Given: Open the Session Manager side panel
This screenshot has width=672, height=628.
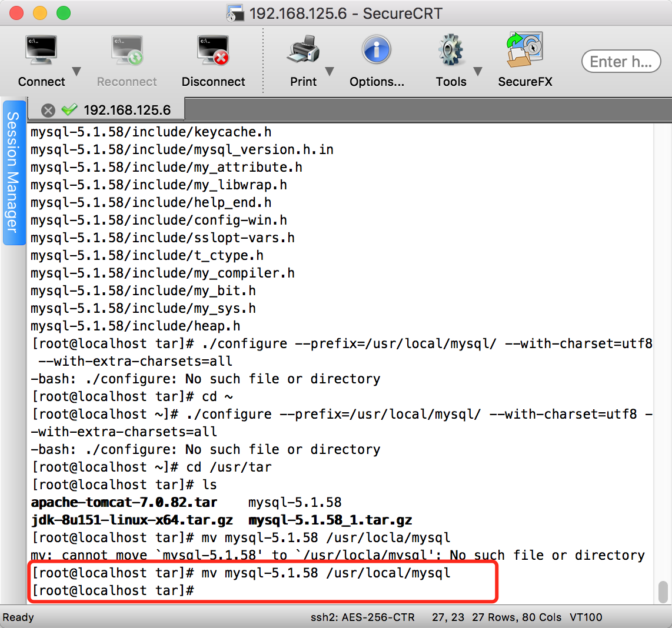Looking at the screenshot, I should coord(14,173).
